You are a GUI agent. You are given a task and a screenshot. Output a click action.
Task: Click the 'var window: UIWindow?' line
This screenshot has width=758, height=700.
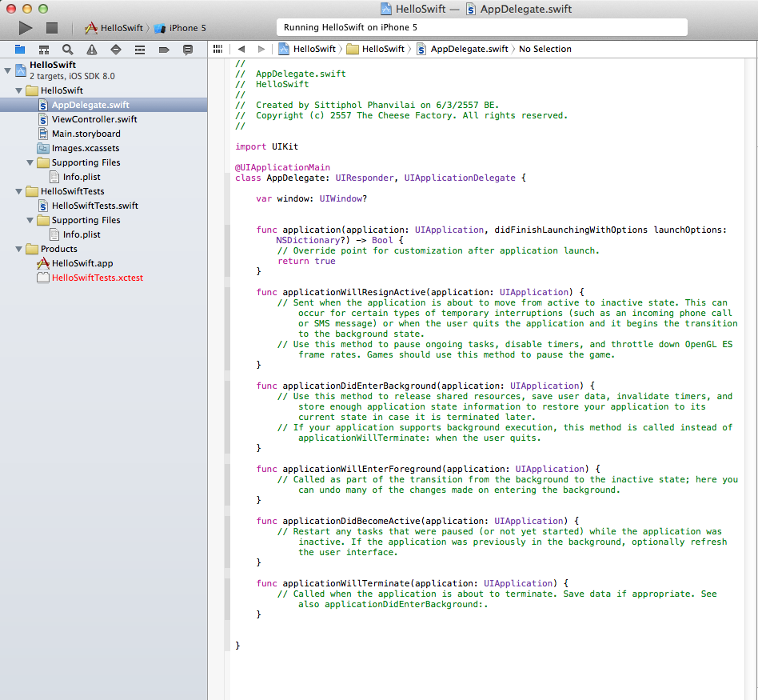pyautogui.click(x=311, y=199)
